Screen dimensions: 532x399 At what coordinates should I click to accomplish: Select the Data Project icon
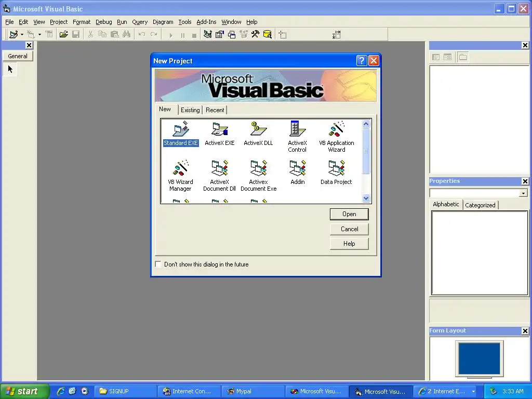tap(336, 172)
